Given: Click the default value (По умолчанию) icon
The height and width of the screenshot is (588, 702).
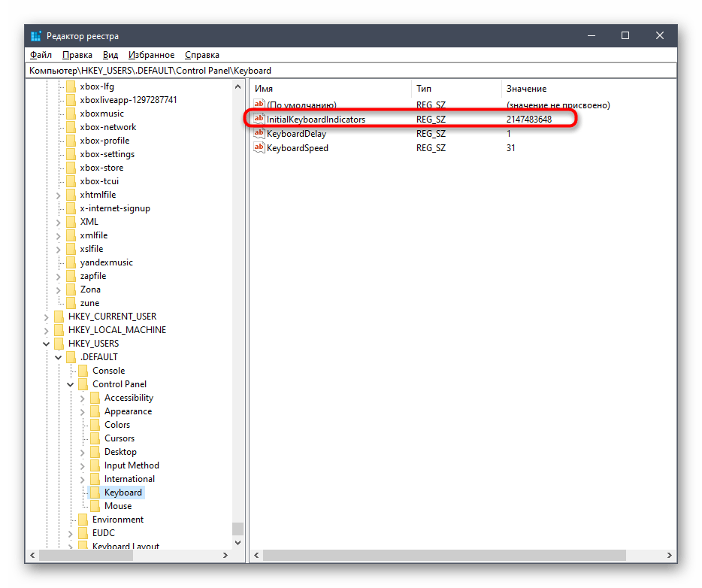Looking at the screenshot, I should point(259,105).
